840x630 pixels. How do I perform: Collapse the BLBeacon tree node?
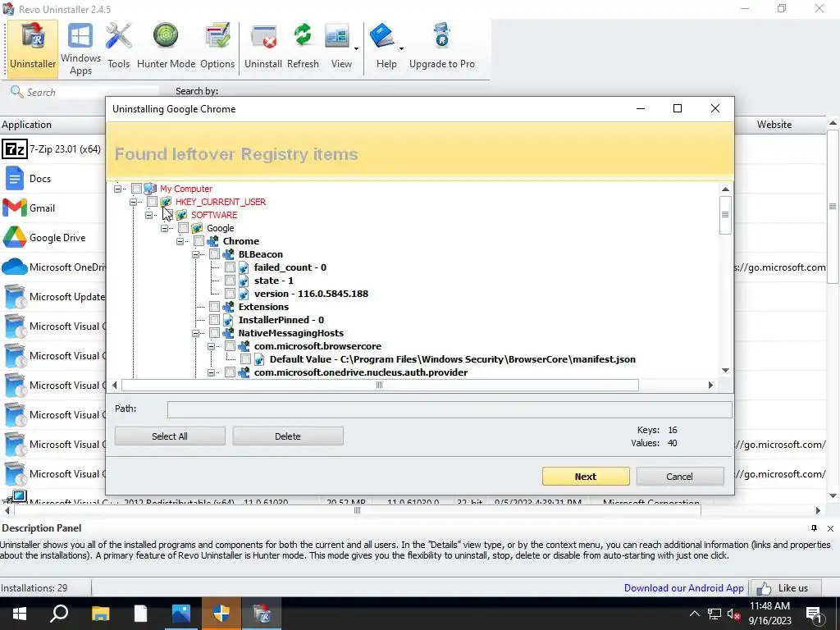pos(195,254)
